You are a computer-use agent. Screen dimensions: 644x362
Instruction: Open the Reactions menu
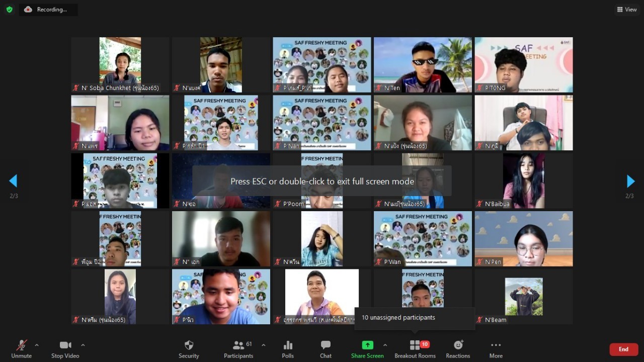458,345
